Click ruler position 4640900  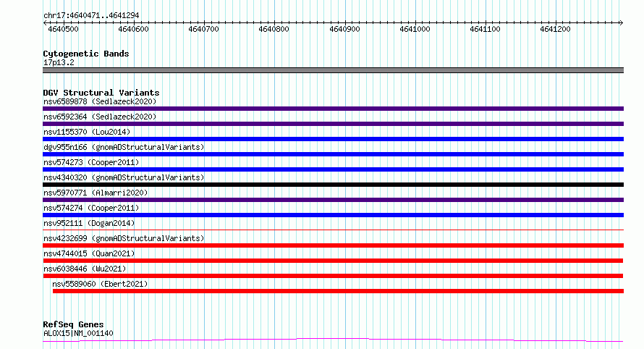point(344,29)
